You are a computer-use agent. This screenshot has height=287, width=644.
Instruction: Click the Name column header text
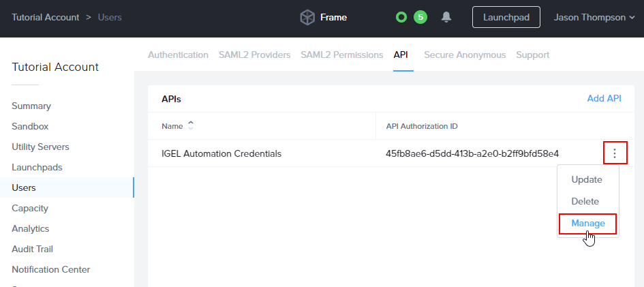coord(172,126)
